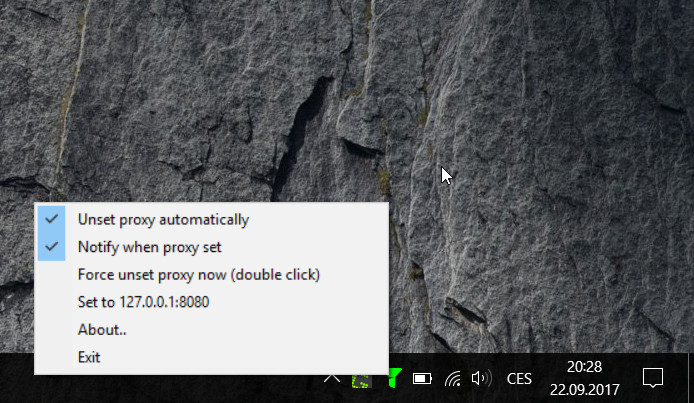Click the CES input language indicator

pos(519,379)
